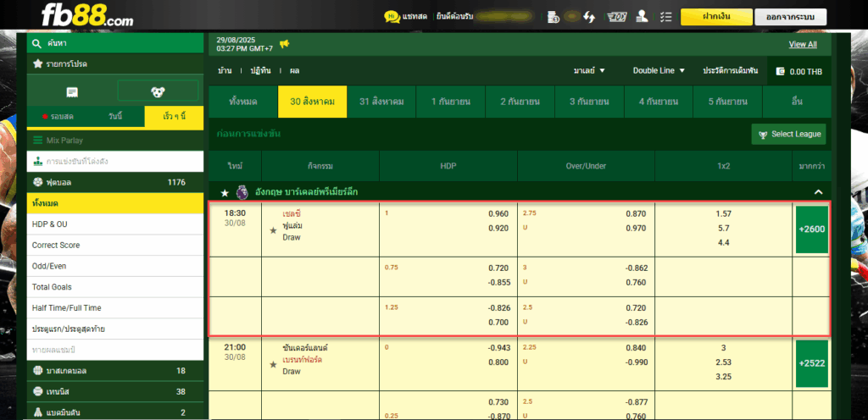Image resolution: width=868 pixels, height=420 pixels.
Task: Star the Chelsea vs Fulham match
Action: pos(273,230)
